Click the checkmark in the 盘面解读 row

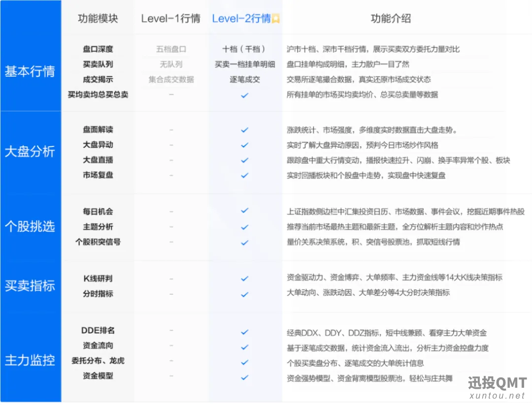tap(244, 130)
